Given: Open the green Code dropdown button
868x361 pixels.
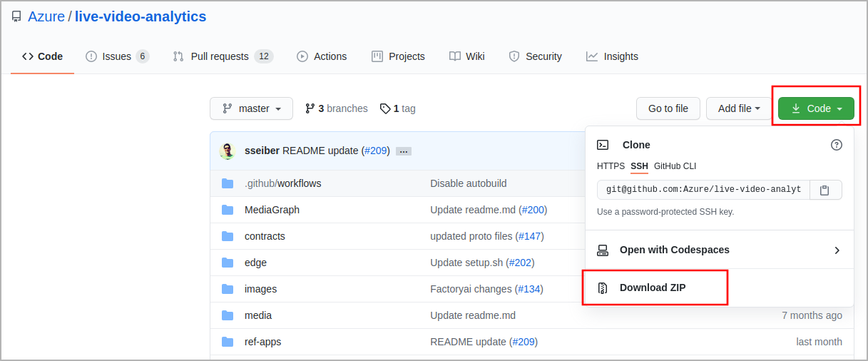Looking at the screenshot, I should 816,108.
